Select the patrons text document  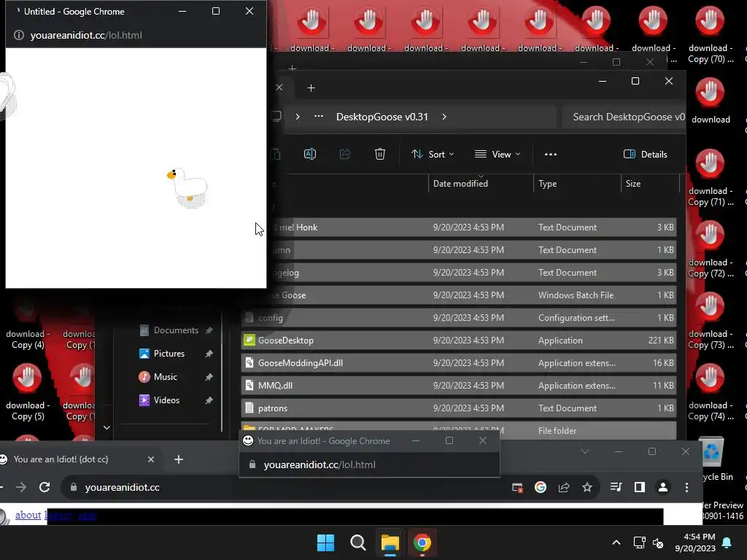(x=459, y=408)
